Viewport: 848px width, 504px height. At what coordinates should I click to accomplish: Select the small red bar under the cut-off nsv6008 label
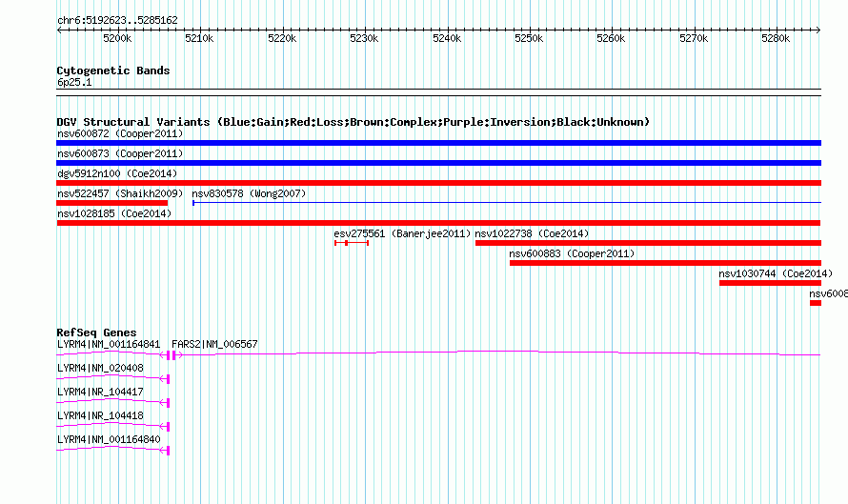coord(816,303)
